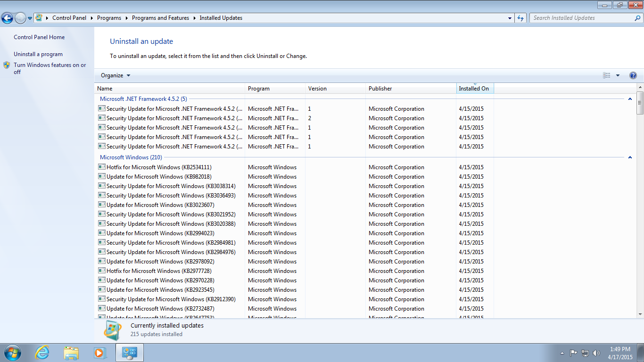Click the icon of Hotfix KB2534111
Viewport: 644px width, 362px height.
coord(102,167)
